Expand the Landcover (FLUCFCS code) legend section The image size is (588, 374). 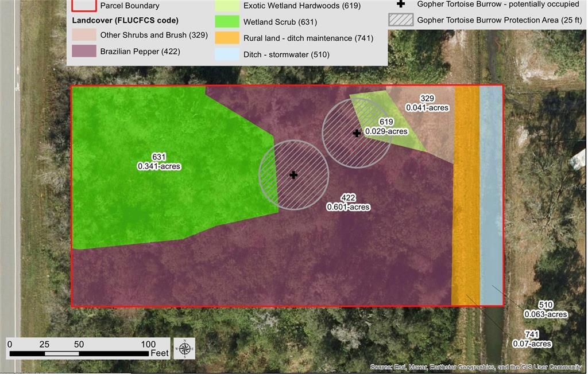[125, 20]
